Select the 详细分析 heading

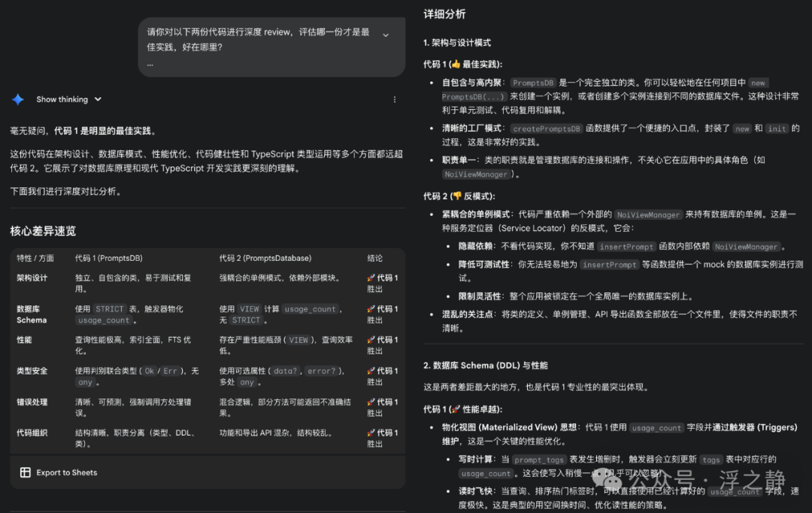(x=444, y=14)
